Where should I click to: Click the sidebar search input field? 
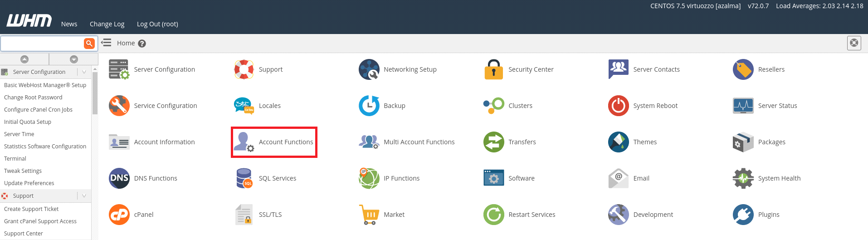point(42,44)
